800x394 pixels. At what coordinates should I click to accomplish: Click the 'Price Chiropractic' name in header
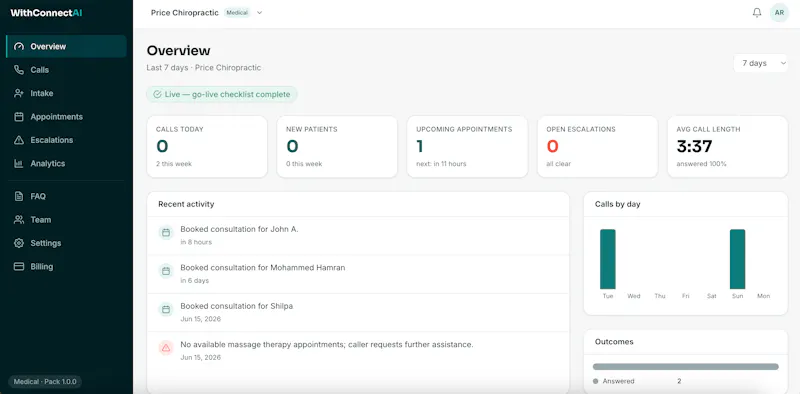185,13
